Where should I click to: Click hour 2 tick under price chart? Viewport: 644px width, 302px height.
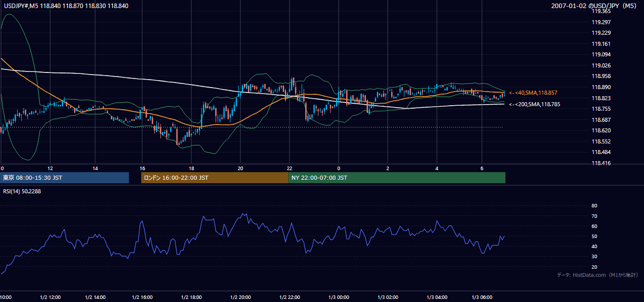pyautogui.click(x=388, y=168)
